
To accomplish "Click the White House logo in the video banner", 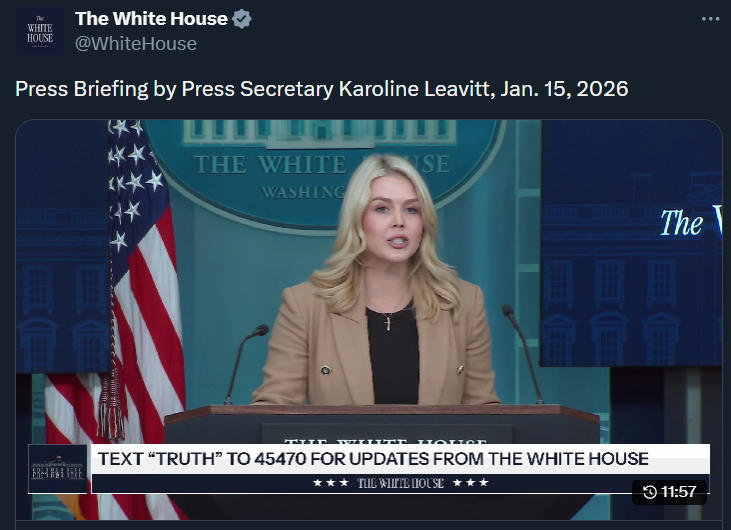I will (58, 469).
